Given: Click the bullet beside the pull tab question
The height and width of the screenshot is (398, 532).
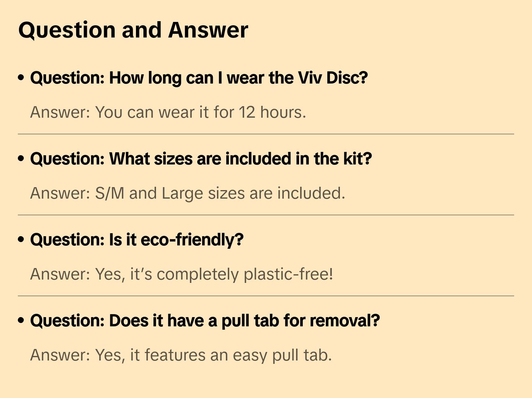Looking at the screenshot, I should pyautogui.click(x=21, y=320).
